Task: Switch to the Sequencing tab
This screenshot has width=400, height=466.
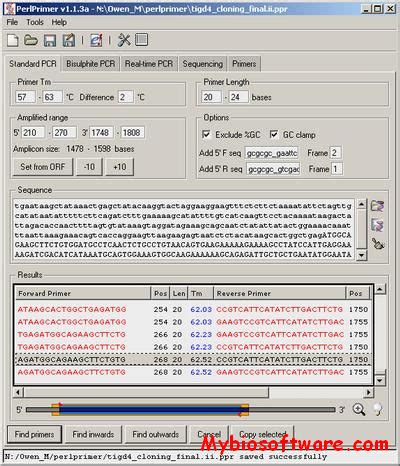Action: (203, 64)
